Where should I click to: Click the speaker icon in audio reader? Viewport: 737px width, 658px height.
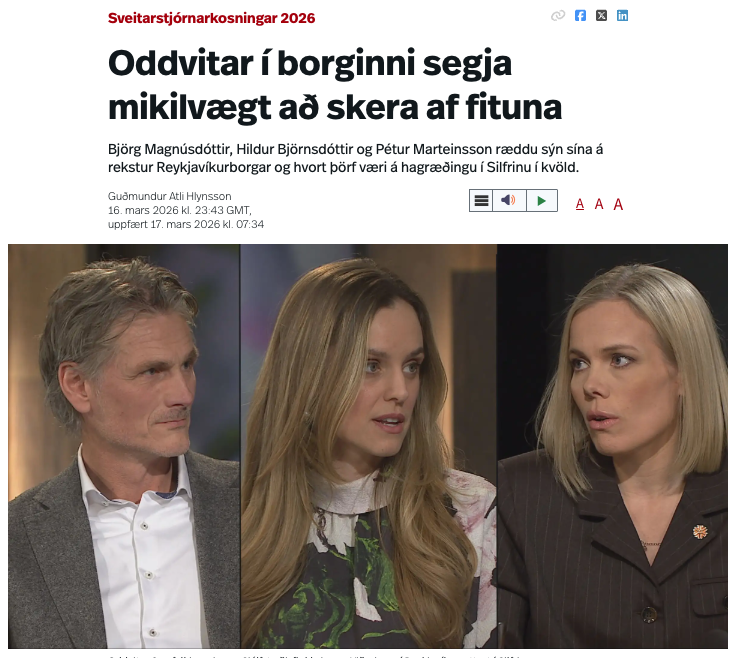[x=509, y=201]
